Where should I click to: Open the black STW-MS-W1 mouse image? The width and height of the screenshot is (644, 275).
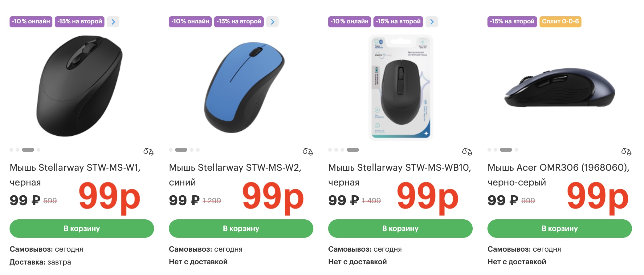pos(79,86)
